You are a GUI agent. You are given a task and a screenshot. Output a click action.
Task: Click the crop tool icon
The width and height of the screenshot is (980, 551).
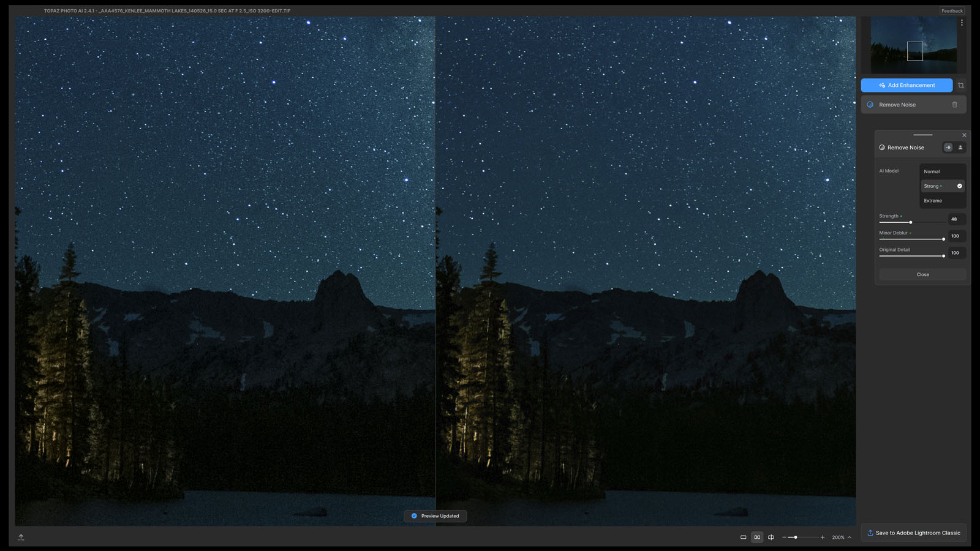click(x=960, y=86)
